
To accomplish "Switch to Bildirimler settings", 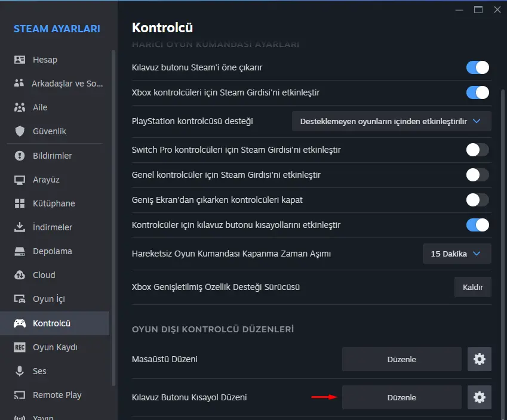I will tap(55, 156).
